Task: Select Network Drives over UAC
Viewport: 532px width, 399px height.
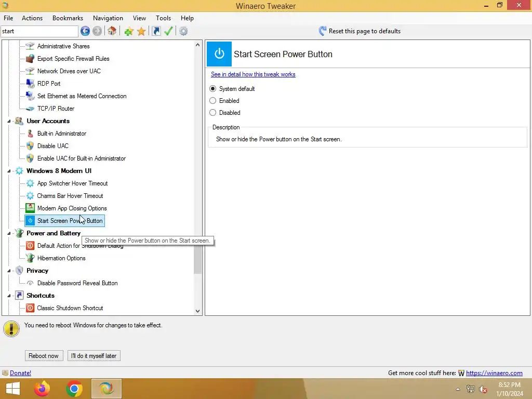Action: coord(69,71)
